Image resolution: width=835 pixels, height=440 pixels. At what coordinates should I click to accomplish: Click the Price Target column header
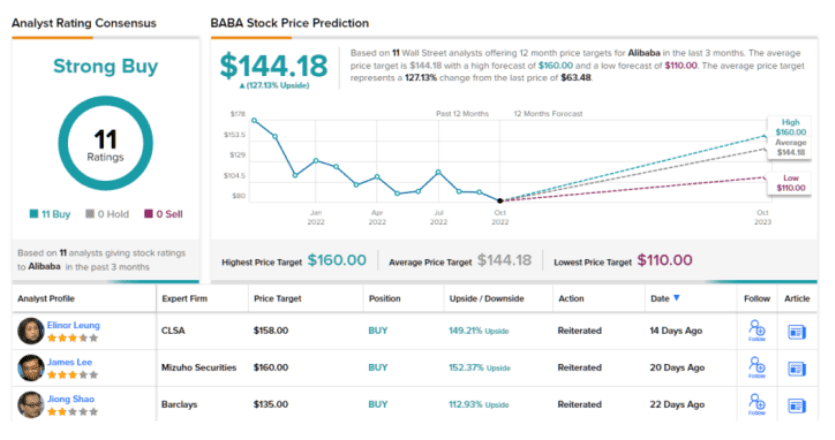(276, 298)
